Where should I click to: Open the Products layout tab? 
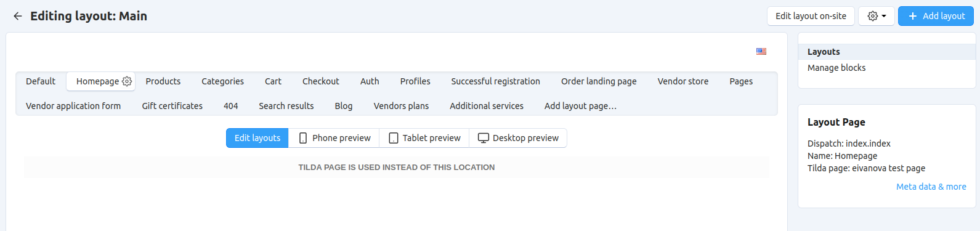pyautogui.click(x=163, y=81)
